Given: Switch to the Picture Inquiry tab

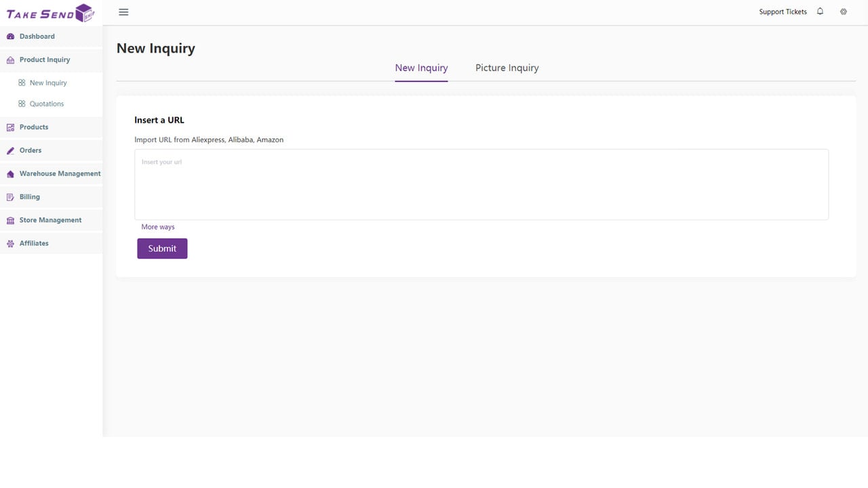Looking at the screenshot, I should click(507, 68).
